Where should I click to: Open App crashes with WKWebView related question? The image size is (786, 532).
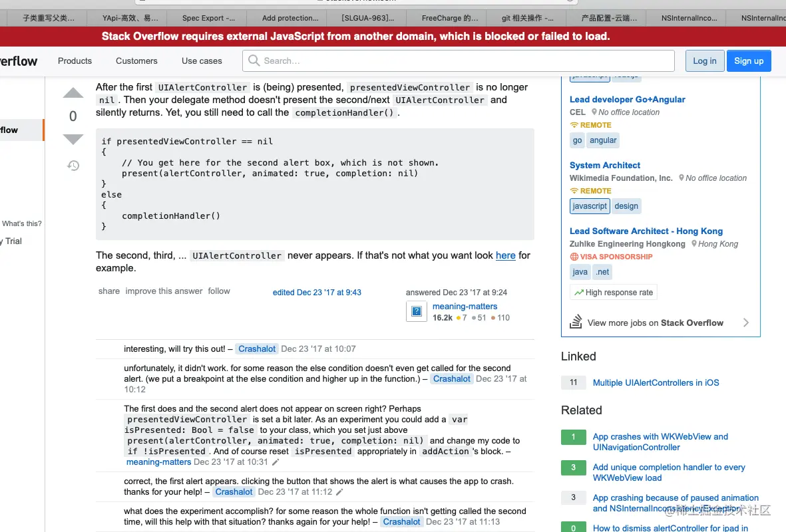[x=660, y=442]
